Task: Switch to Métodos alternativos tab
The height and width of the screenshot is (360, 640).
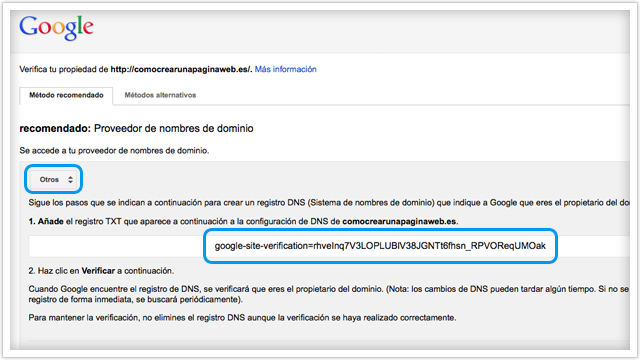Action: (x=160, y=96)
